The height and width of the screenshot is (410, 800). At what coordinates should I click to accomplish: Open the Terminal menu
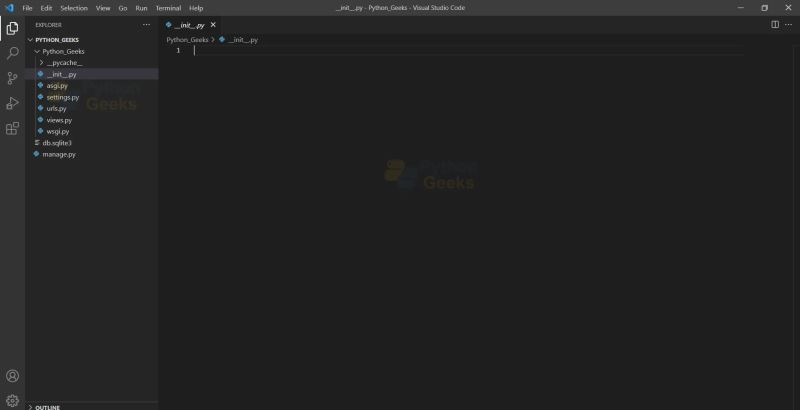pos(168,8)
